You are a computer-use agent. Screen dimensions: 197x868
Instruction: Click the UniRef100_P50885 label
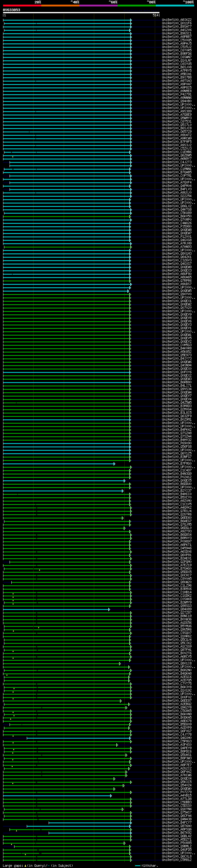pos(177,843)
